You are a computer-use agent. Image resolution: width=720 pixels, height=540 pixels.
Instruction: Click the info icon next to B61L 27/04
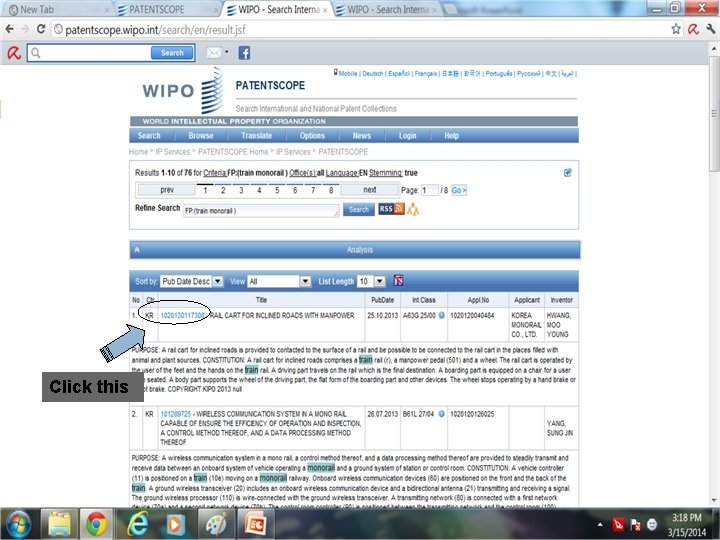click(442, 414)
